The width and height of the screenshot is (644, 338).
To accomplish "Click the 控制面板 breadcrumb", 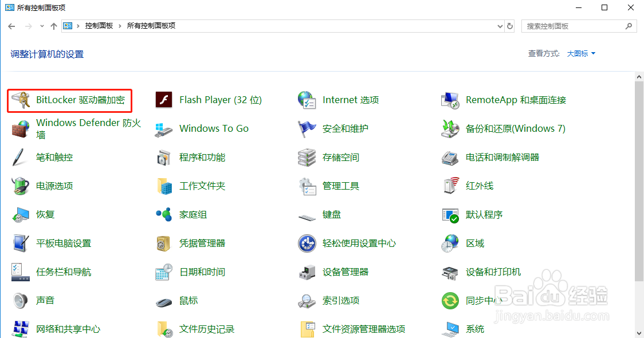I will pyautogui.click(x=99, y=26).
